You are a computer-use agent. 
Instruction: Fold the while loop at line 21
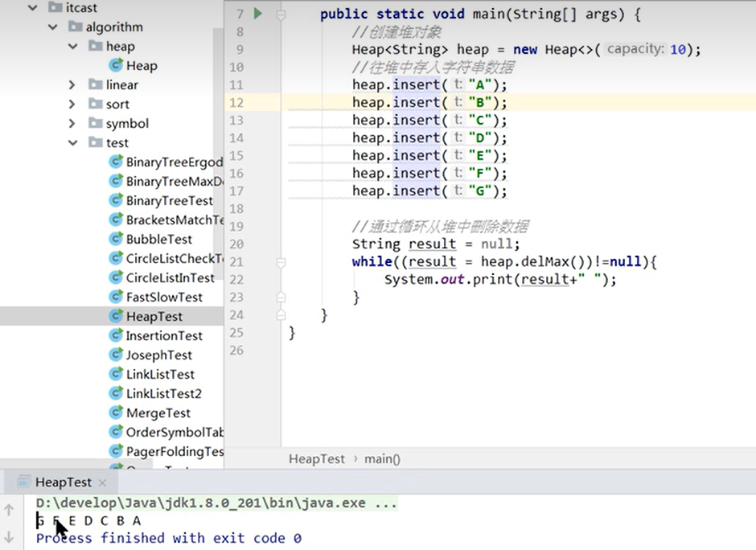coord(281,262)
